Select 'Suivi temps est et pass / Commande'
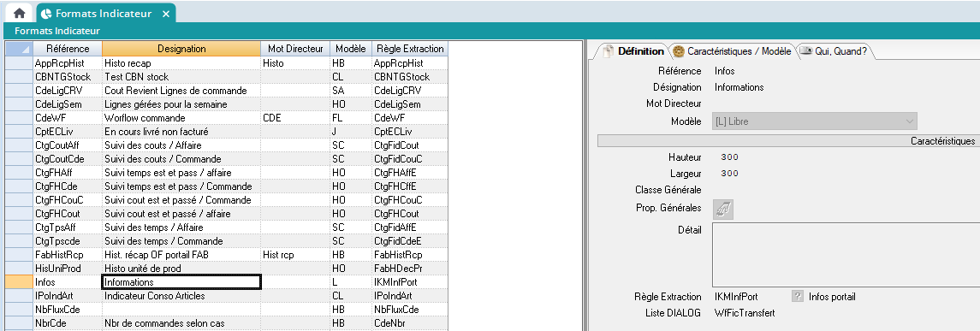980x331 pixels. (x=181, y=186)
